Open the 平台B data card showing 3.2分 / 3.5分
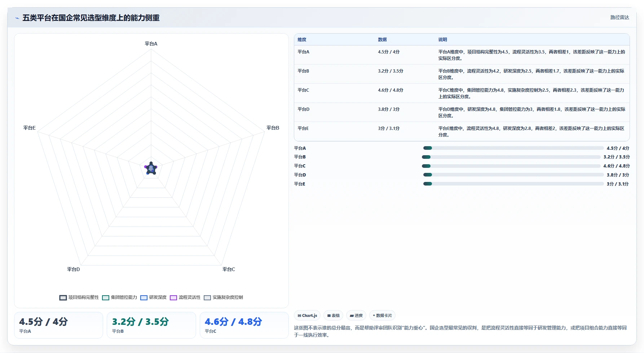Viewport: 644px width, 353px height. click(x=151, y=325)
